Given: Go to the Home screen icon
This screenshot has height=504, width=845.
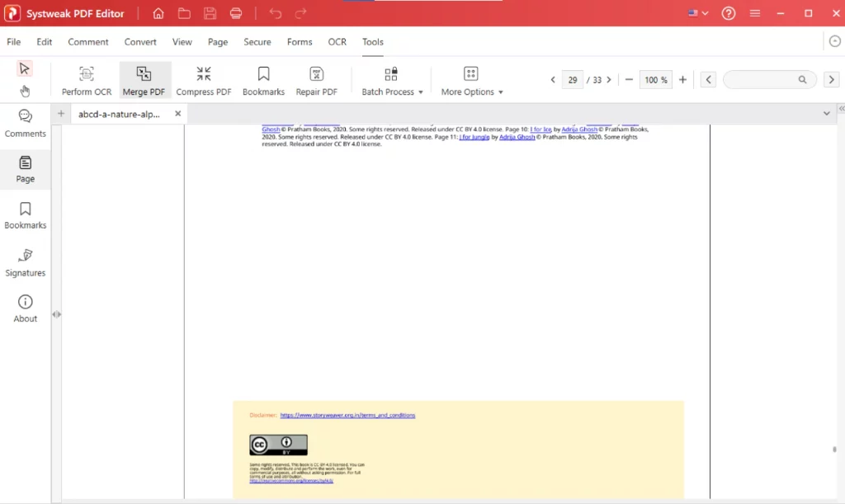Looking at the screenshot, I should [158, 13].
